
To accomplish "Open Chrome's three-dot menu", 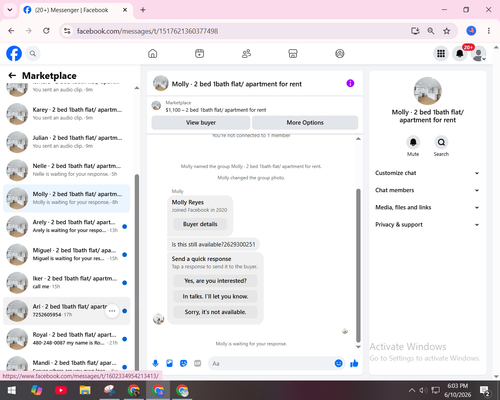I will (489, 31).
